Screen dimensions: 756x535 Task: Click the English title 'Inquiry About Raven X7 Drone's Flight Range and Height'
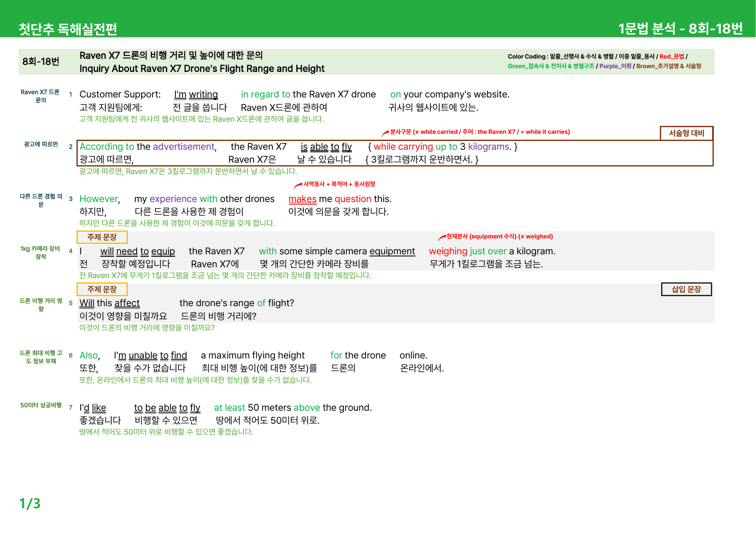pos(202,69)
